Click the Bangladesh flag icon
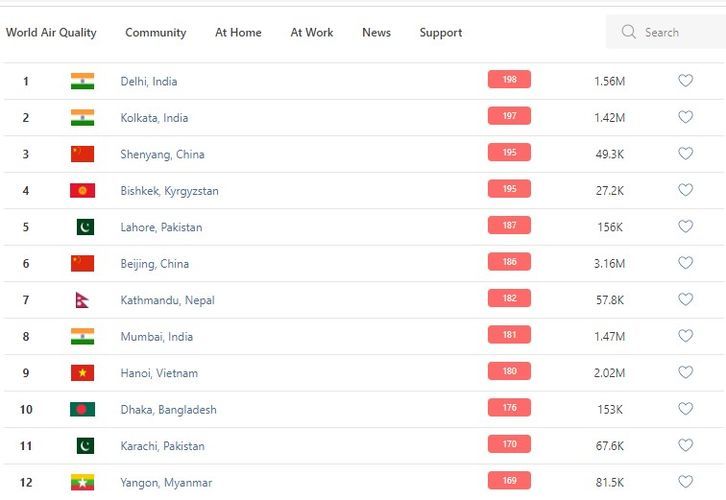Image resolution: width=726 pixels, height=500 pixels. (x=82, y=409)
